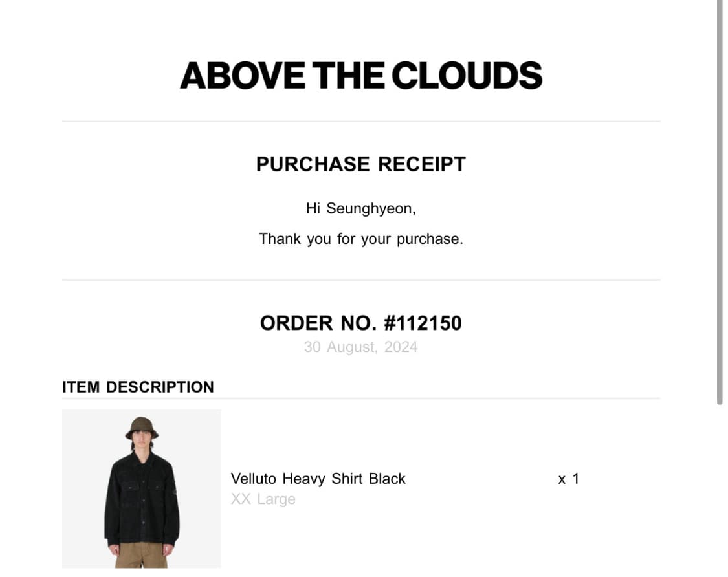Open the Velluto Heavy Shirt Black link
The width and height of the screenshot is (728, 577).
pyautogui.click(x=318, y=479)
